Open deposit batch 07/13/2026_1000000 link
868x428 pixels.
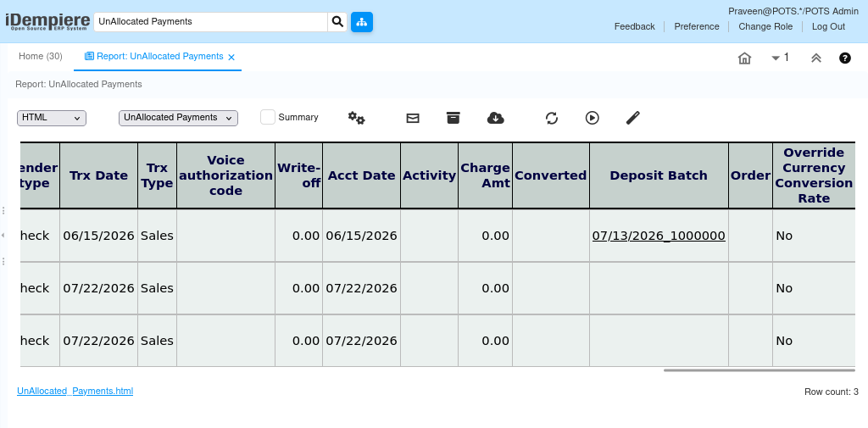point(659,236)
